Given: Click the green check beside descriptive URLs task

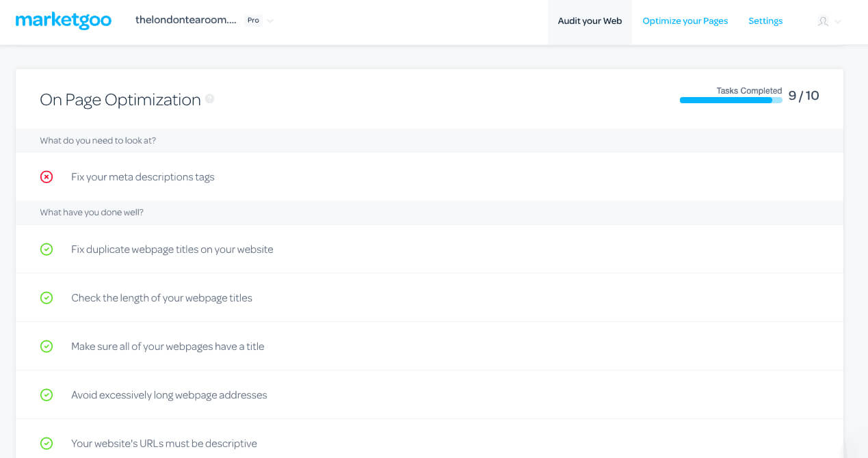Looking at the screenshot, I should 47,443.
